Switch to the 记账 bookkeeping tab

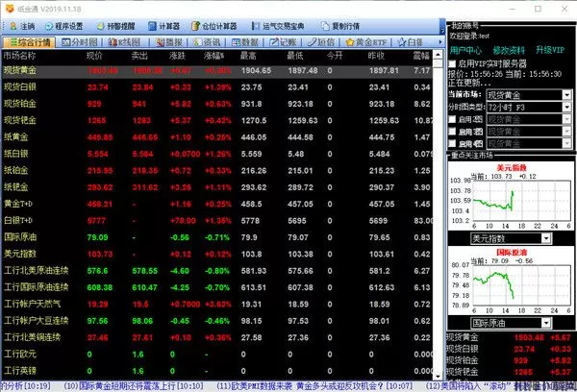(283, 42)
